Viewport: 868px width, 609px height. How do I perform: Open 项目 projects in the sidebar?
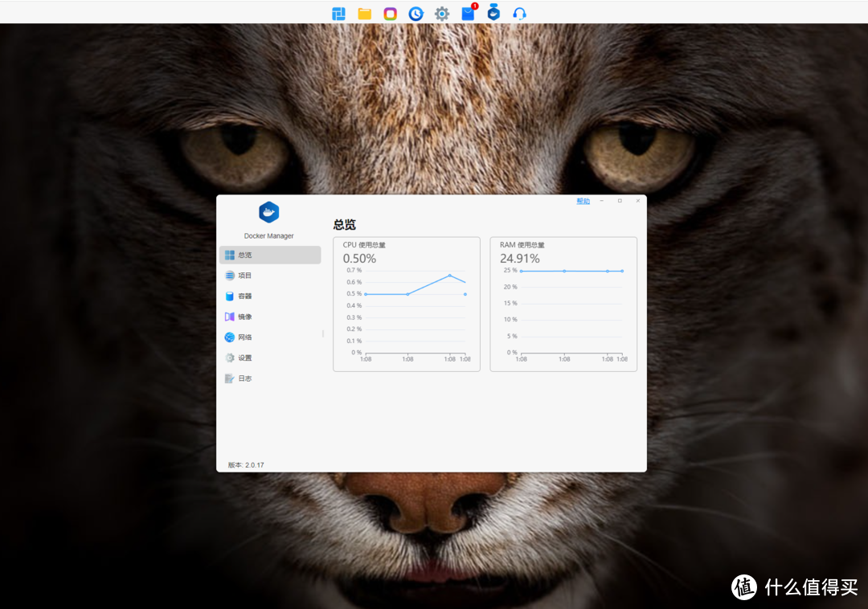click(x=270, y=276)
